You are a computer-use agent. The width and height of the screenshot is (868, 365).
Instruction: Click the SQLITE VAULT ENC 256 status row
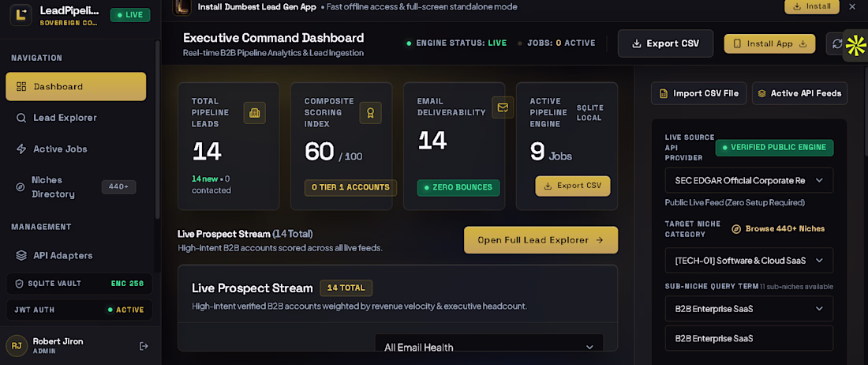pos(79,284)
